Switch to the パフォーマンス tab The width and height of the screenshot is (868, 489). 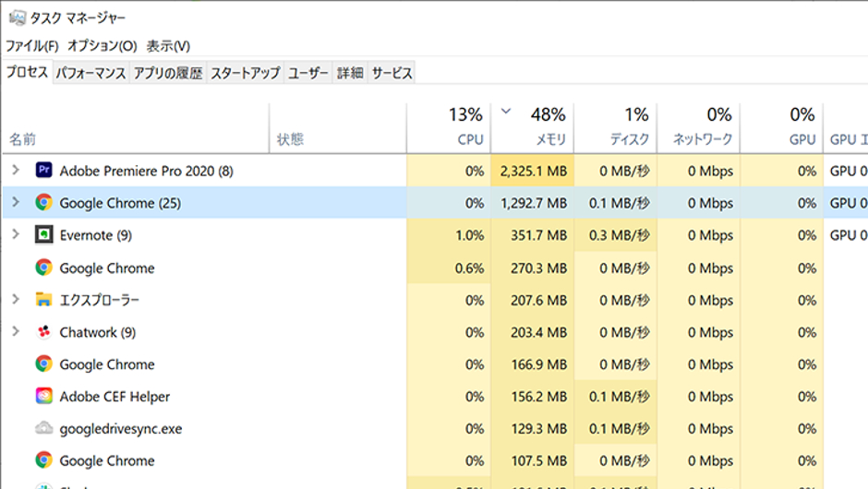[x=90, y=73]
